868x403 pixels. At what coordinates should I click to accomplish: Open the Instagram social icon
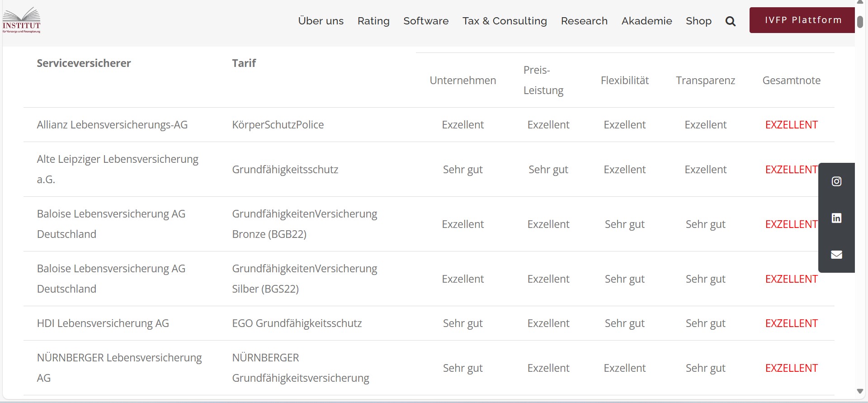point(836,181)
